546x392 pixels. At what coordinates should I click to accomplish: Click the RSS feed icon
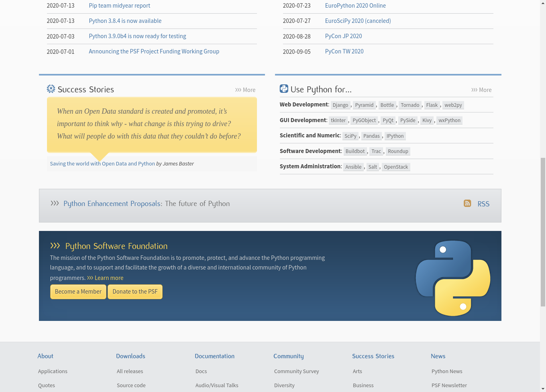467,204
